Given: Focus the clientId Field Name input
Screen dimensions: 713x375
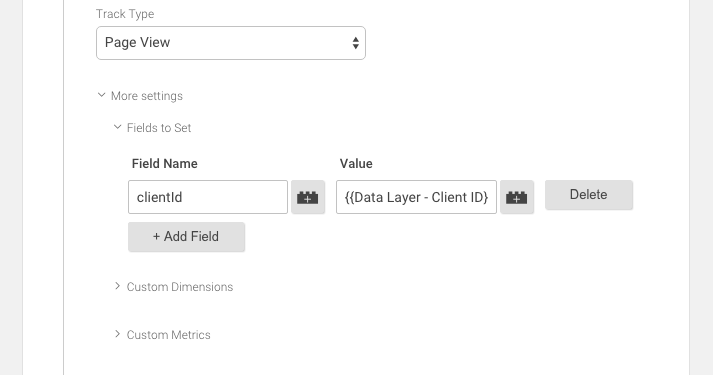Looking at the screenshot, I should [208, 197].
